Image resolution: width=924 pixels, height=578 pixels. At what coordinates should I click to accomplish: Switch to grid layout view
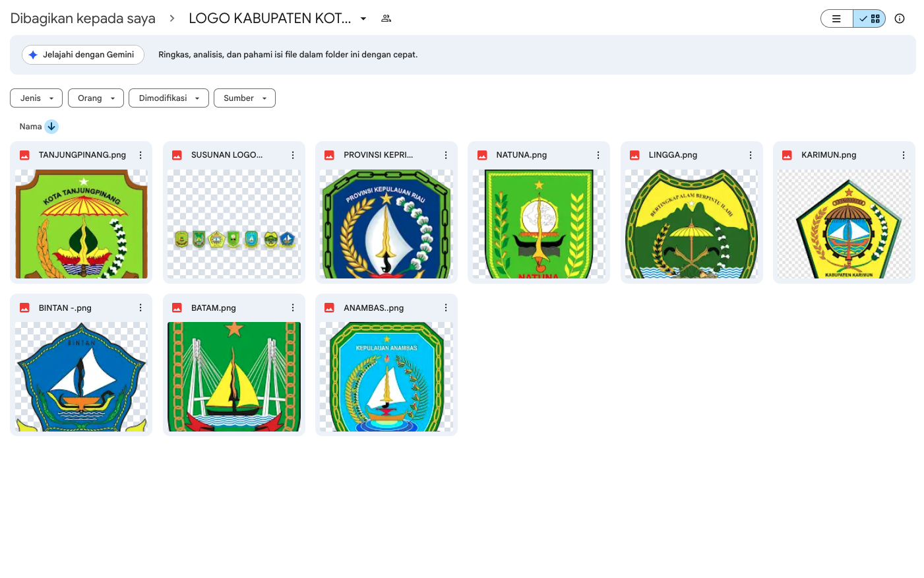[869, 18]
